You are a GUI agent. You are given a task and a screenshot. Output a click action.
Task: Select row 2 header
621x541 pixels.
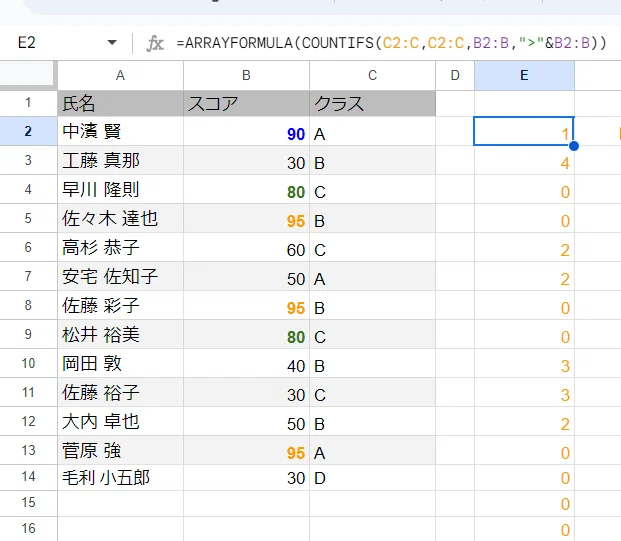coord(28,131)
